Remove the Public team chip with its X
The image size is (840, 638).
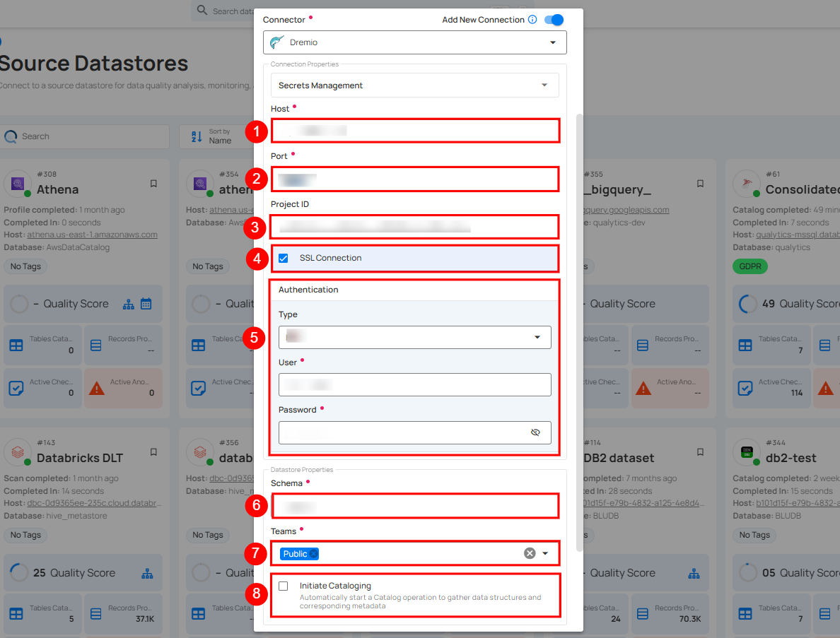[313, 553]
